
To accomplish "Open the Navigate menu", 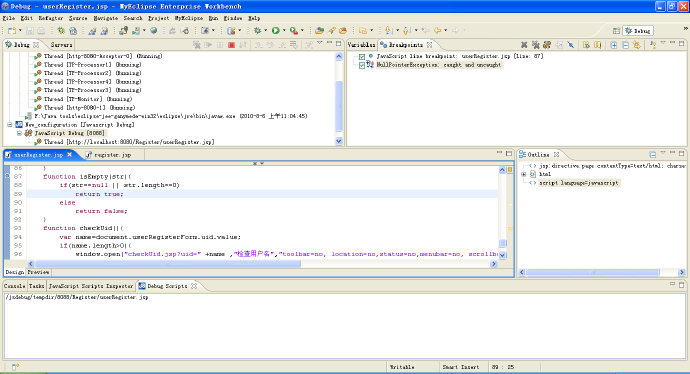I will tap(106, 18).
